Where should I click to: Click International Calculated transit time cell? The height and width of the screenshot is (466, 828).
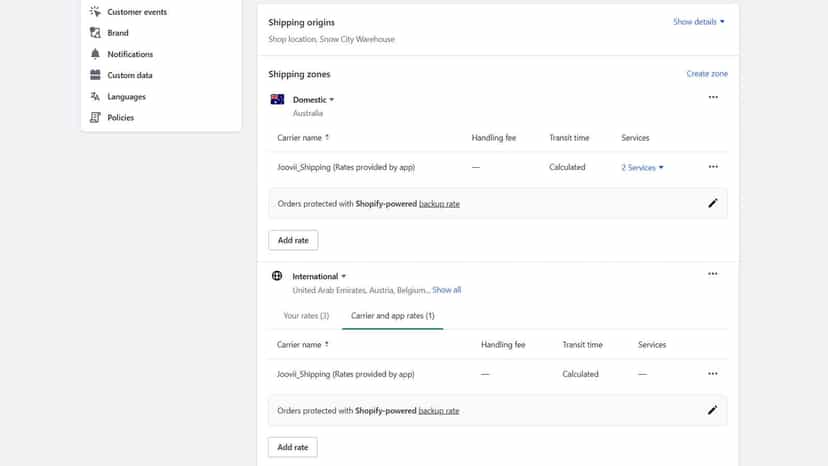pos(580,374)
